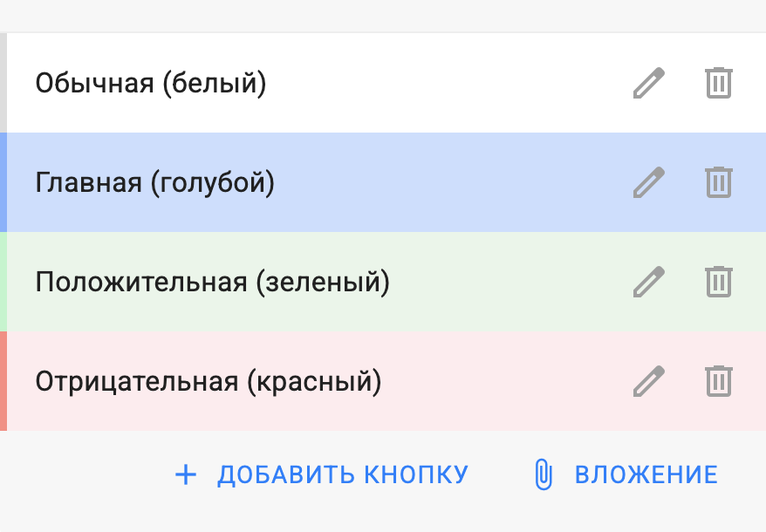Image resolution: width=766 pixels, height=532 pixels.
Task: Delete the Положительная (зеленый) entry
Action: point(719,282)
